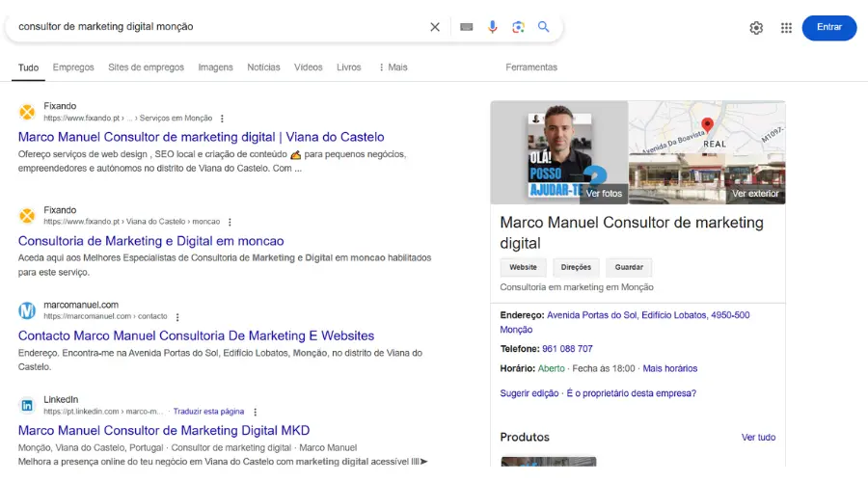Screen dimensions: 868x482
Task: Switch to the Vídeos tab
Action: [309, 67]
